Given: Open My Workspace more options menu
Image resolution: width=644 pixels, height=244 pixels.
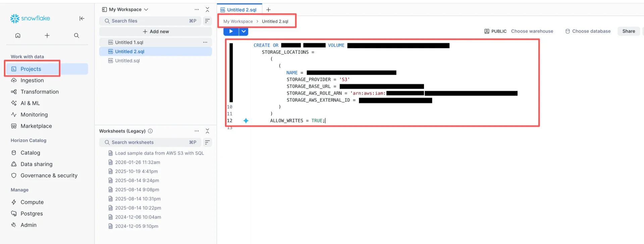Looking at the screenshot, I should click(197, 9).
